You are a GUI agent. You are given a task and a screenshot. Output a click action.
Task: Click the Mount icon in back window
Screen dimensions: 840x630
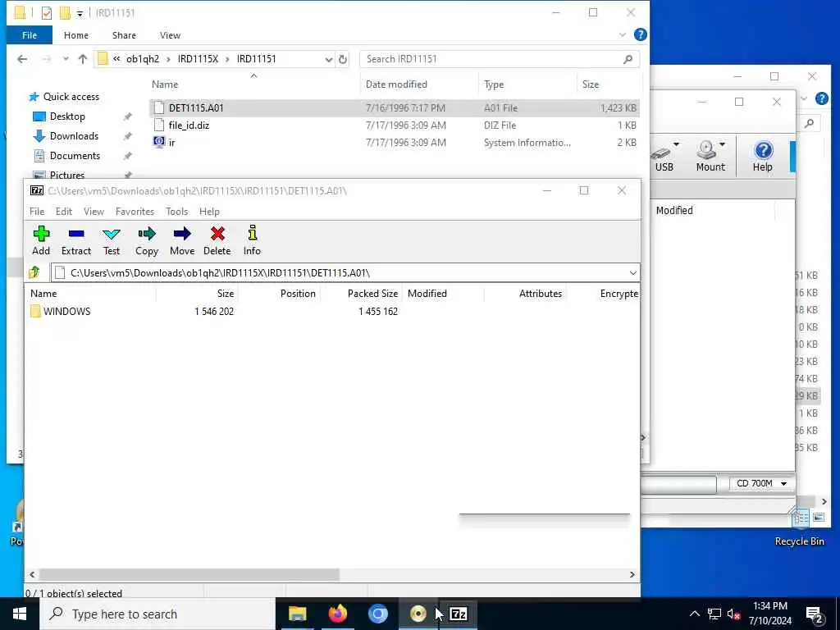(710, 157)
